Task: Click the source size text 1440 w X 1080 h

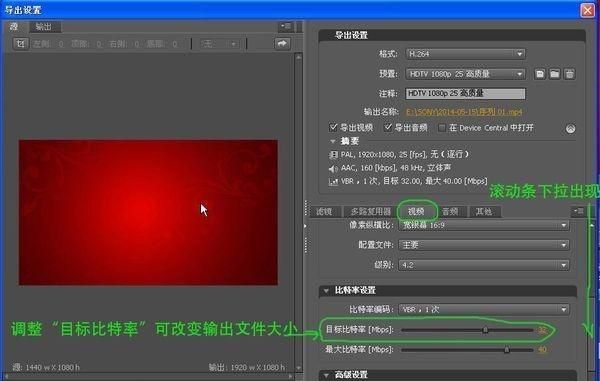Action: (x=52, y=367)
